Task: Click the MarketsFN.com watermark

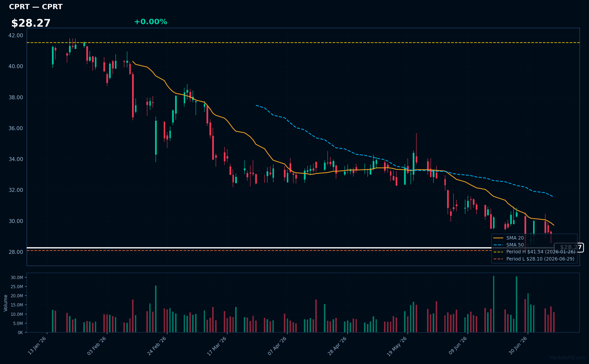Action: [x=567, y=358]
